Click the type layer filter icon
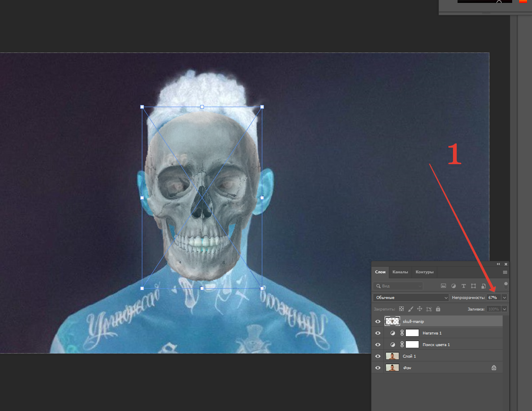The height and width of the screenshot is (411, 532). pyautogui.click(x=463, y=286)
